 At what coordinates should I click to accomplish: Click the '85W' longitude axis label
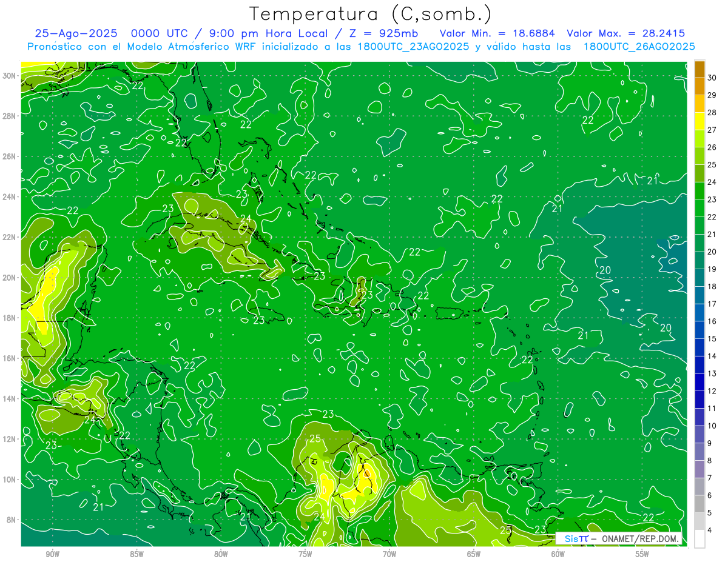tap(137, 554)
